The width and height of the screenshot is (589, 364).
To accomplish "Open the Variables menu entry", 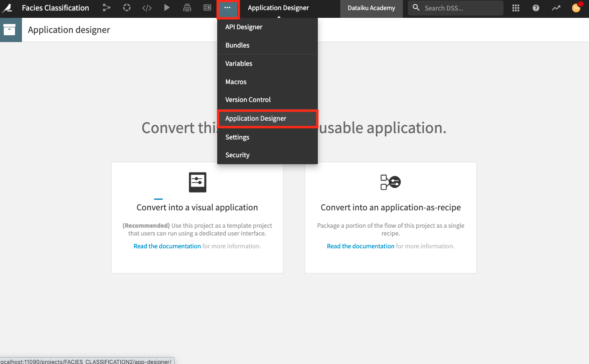I will click(239, 63).
